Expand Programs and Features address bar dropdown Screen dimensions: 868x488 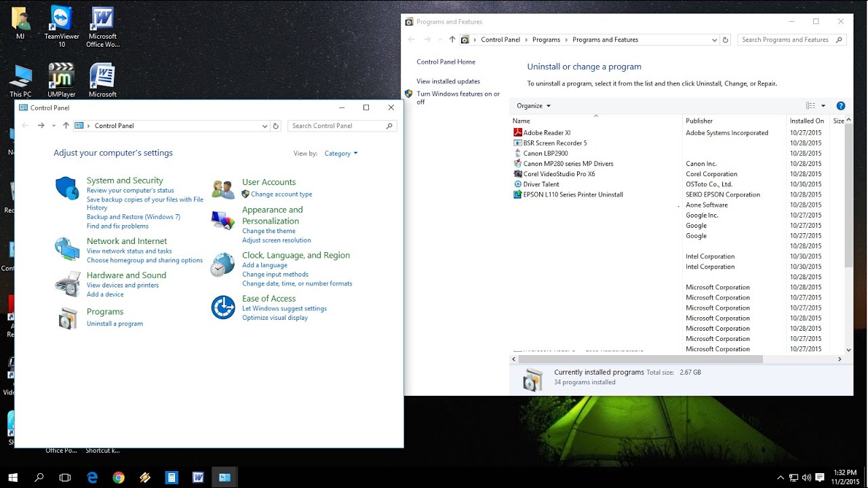pos(714,40)
